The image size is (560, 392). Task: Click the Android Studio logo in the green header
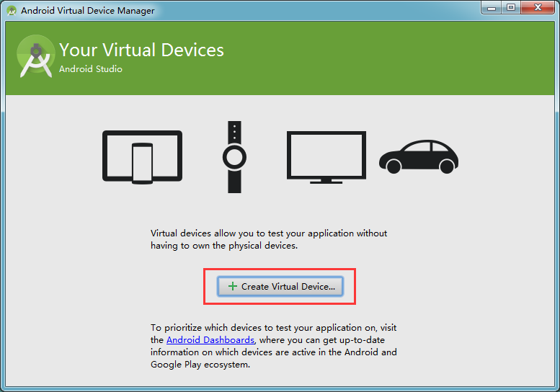pos(37,56)
